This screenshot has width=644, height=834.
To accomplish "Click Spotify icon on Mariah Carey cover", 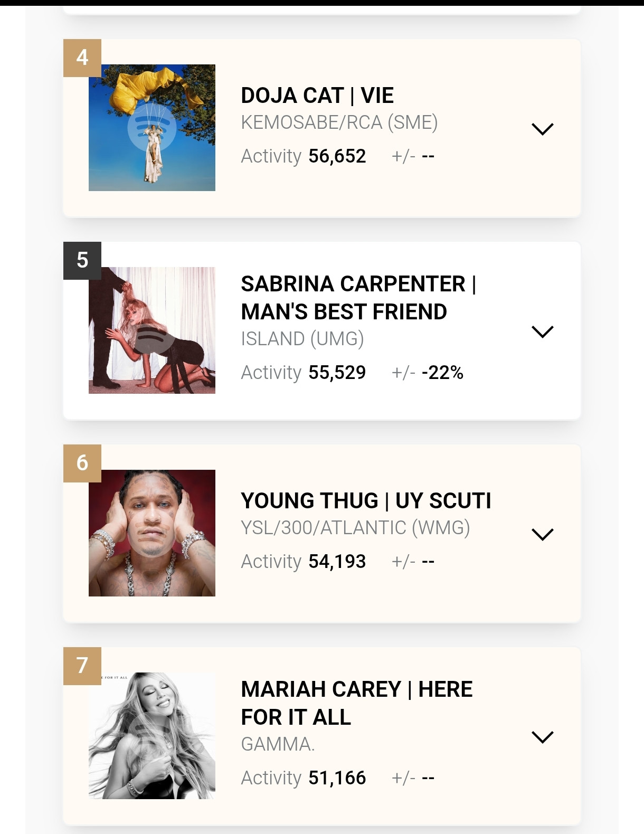I will [x=152, y=736].
